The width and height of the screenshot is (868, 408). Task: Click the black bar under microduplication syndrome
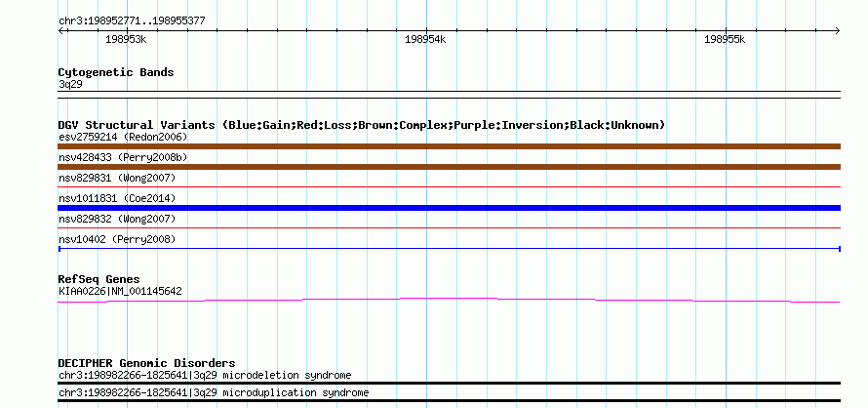(449, 401)
